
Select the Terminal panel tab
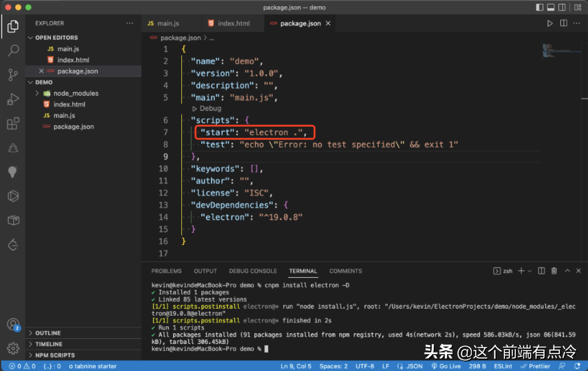(303, 271)
